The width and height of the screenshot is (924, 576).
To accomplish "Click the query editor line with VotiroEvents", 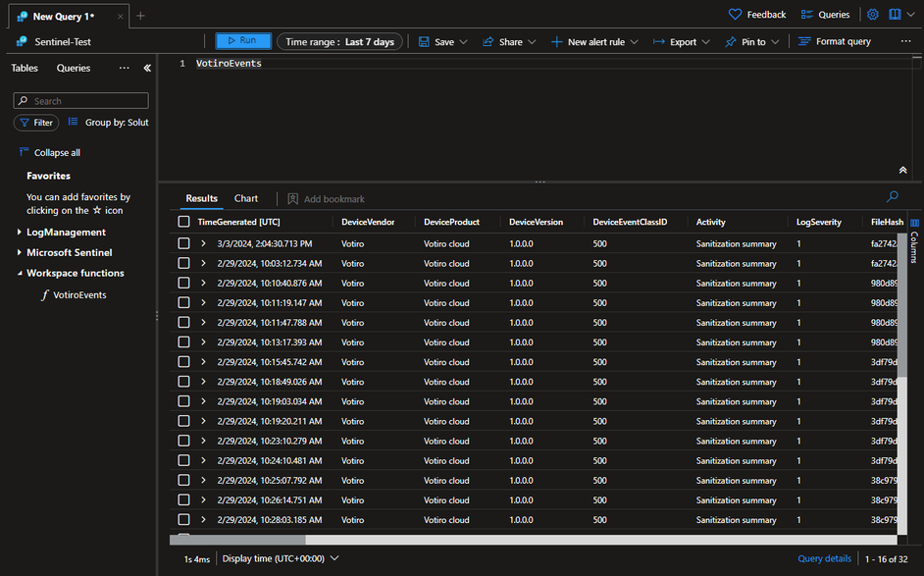I will [229, 63].
